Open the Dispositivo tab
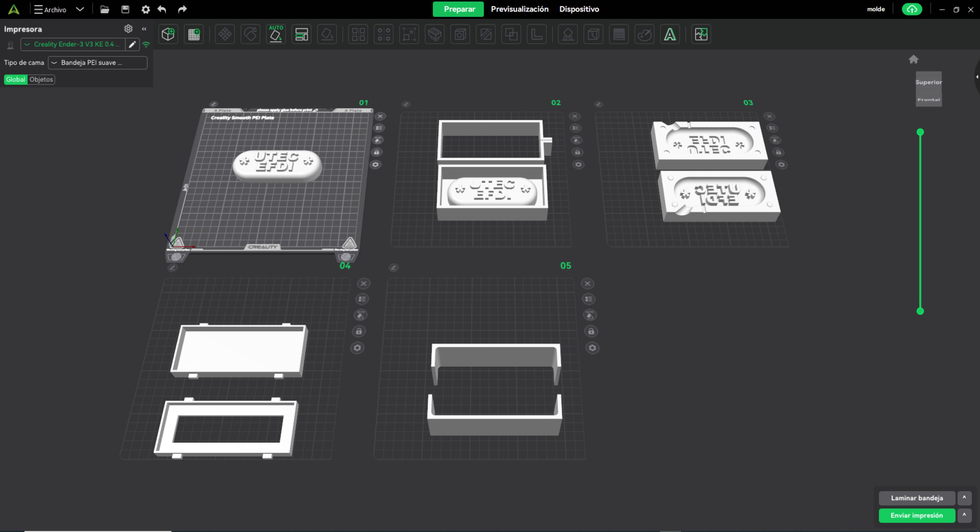 pos(579,9)
